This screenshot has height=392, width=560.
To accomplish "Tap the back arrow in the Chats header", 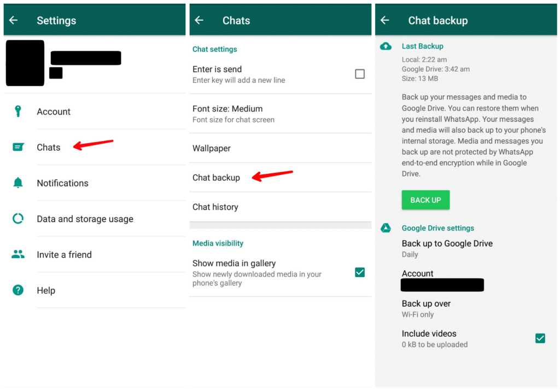I will pos(199,20).
